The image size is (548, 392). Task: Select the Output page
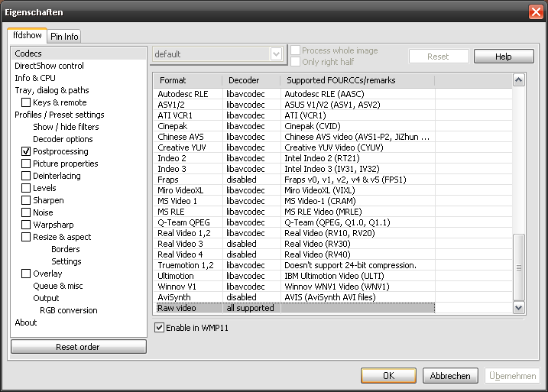tap(46, 298)
